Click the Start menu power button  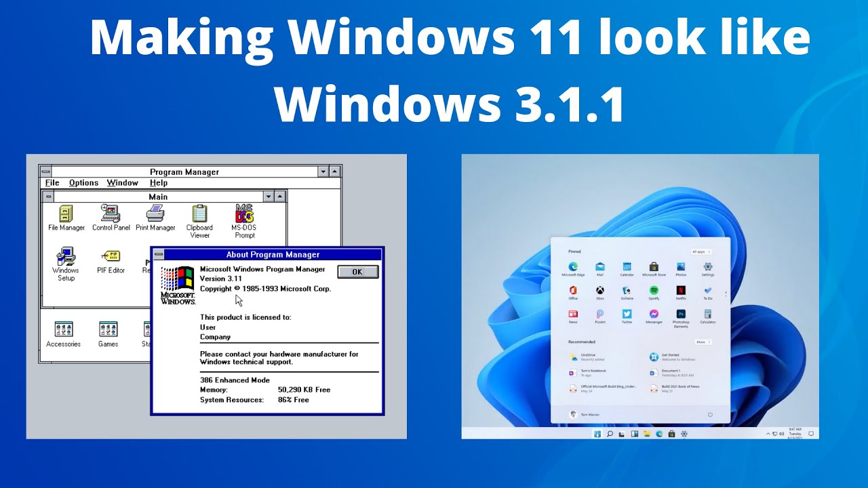pos(710,414)
